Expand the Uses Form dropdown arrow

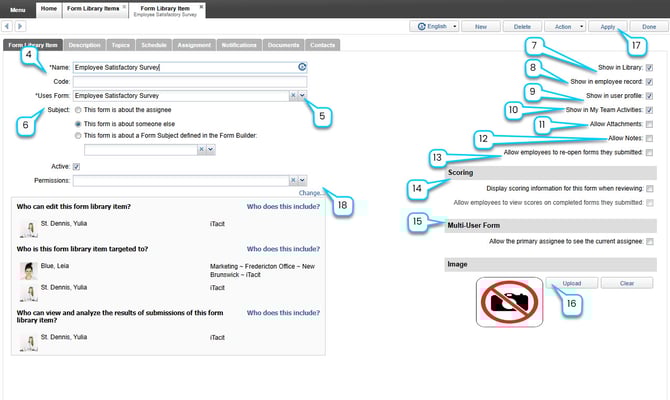click(302, 95)
